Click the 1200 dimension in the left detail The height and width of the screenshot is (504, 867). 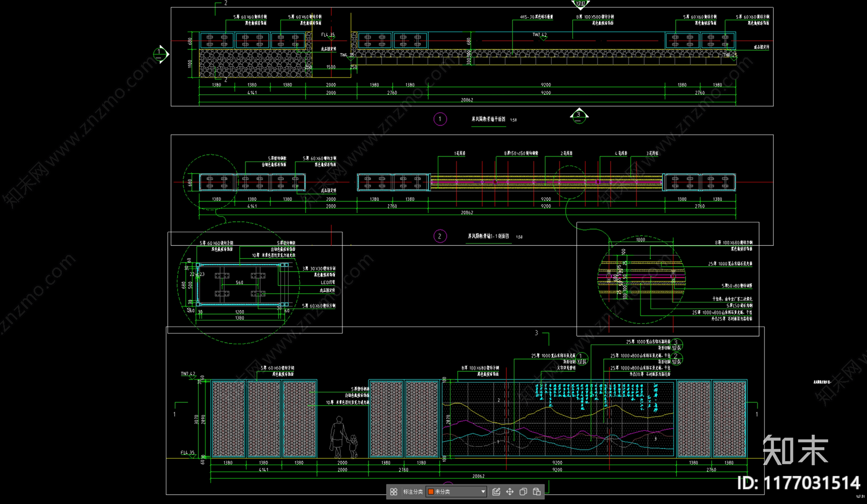point(240,312)
